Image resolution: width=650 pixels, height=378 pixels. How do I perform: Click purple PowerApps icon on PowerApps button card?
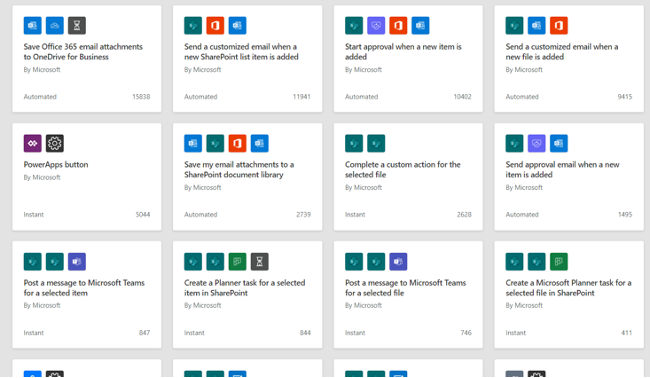[x=32, y=143]
